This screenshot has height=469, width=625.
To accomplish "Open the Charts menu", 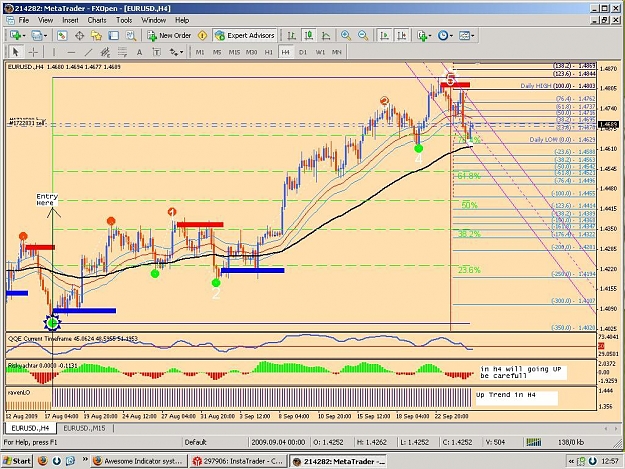I will click(x=97, y=20).
